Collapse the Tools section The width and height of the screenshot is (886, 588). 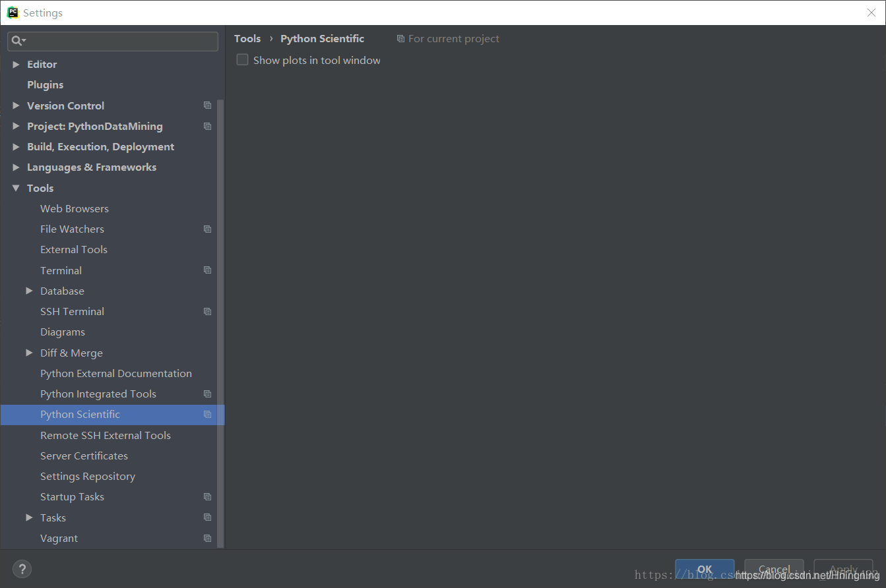pos(16,188)
